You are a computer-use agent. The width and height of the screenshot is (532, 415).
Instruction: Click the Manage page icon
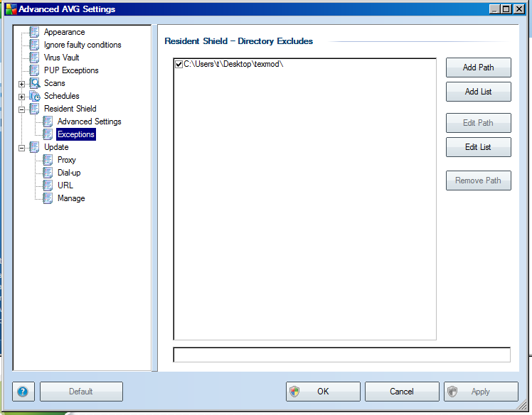click(48, 198)
